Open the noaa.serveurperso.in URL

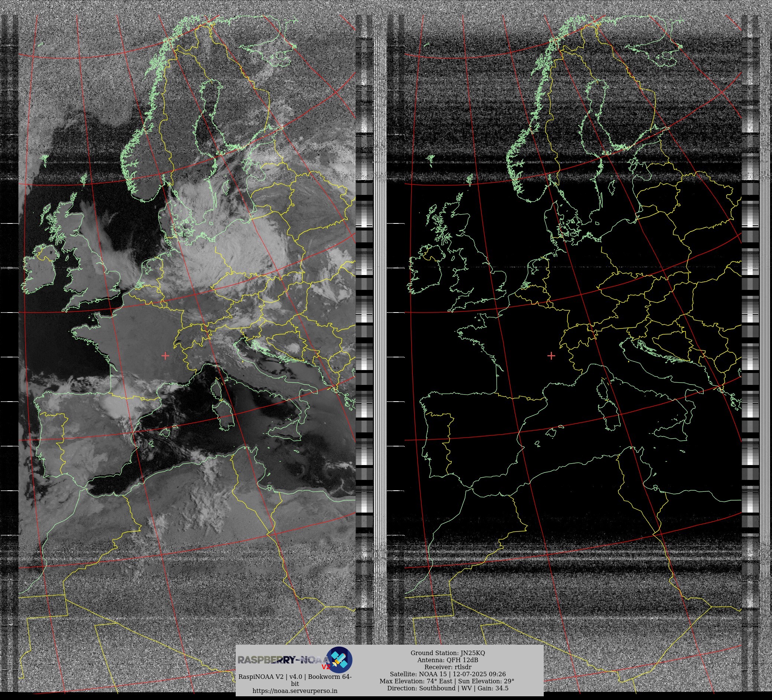(x=295, y=691)
